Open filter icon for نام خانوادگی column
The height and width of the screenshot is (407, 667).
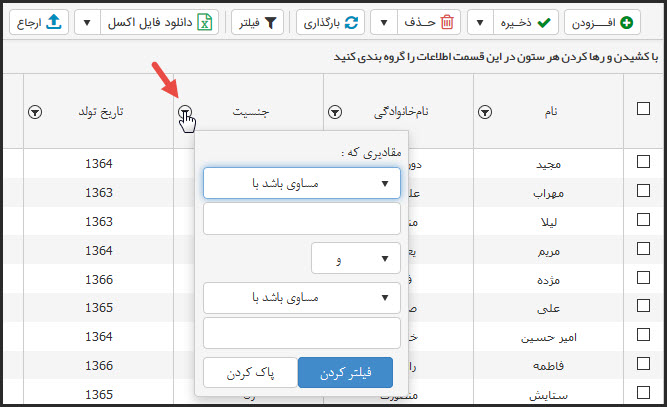pyautogui.click(x=335, y=112)
